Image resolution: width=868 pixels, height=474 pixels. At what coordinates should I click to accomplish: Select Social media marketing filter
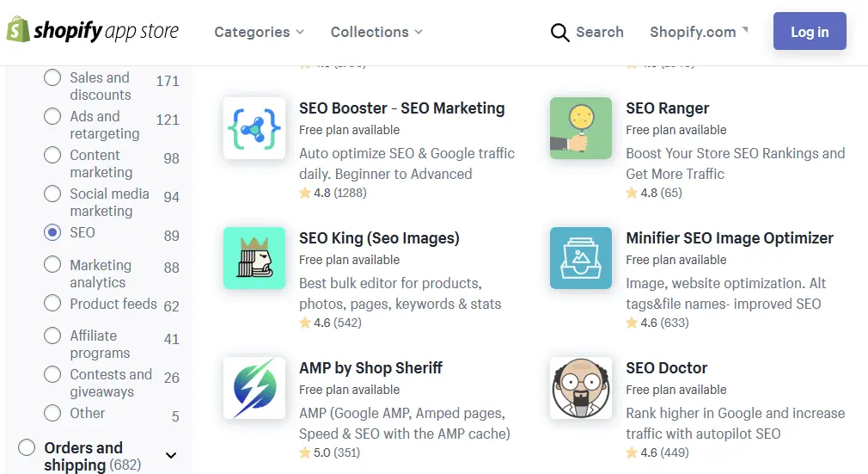click(52, 194)
